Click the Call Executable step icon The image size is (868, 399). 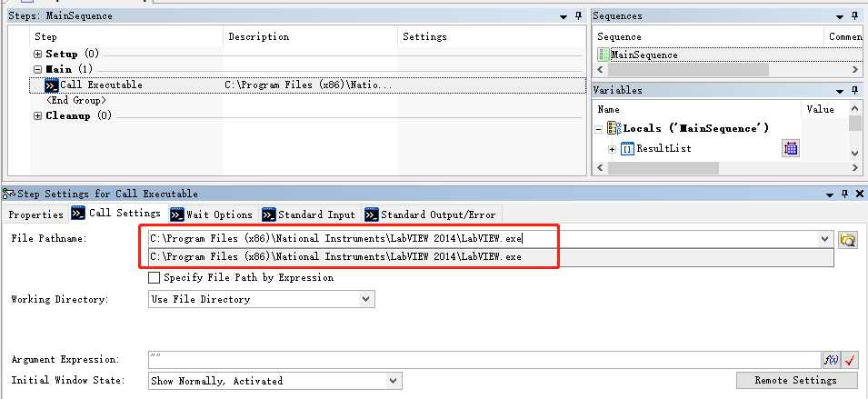52,85
